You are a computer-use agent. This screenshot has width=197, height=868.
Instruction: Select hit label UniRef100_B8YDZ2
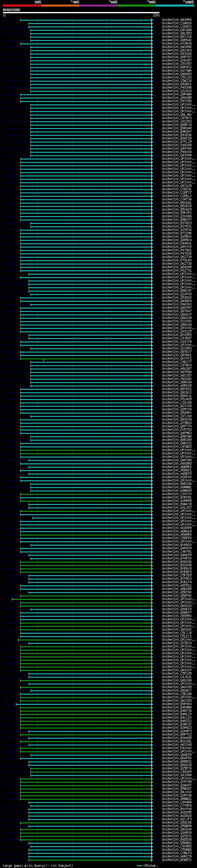176,389
